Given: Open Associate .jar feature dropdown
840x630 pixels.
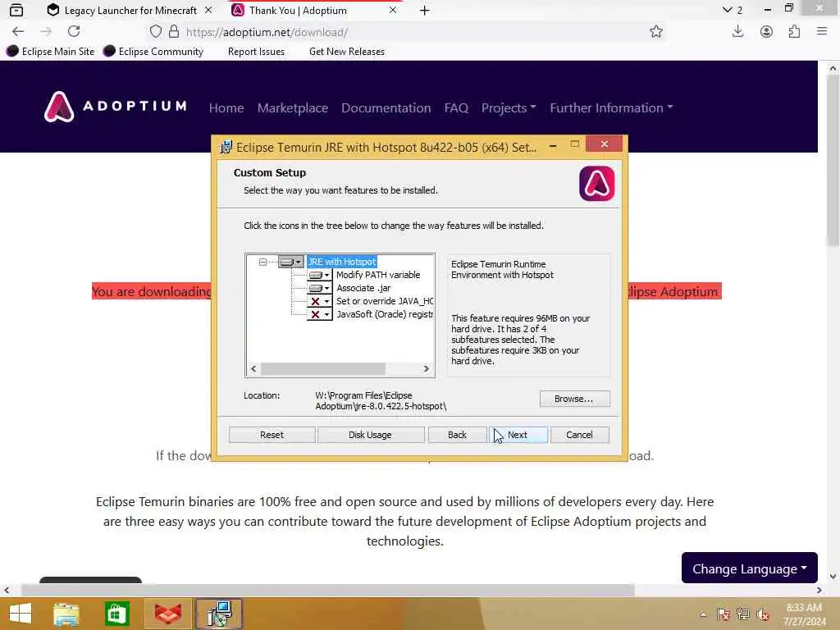Looking at the screenshot, I should tap(319, 288).
